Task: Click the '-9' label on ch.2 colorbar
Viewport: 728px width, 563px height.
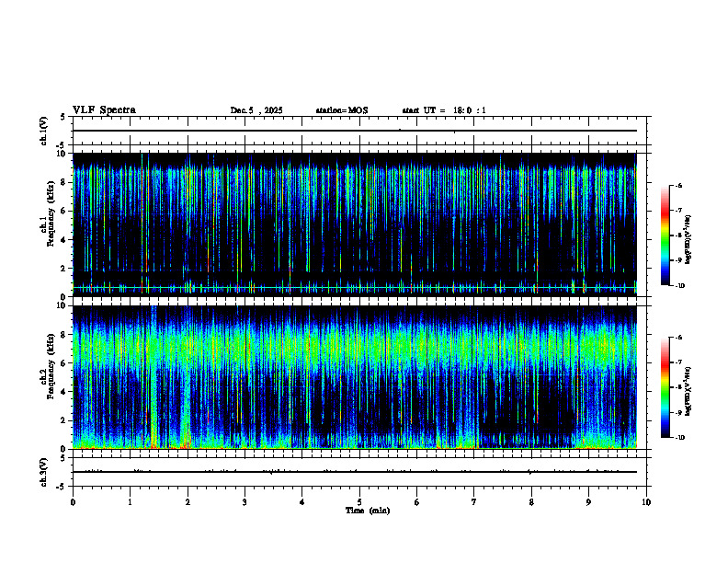Action: tap(678, 412)
